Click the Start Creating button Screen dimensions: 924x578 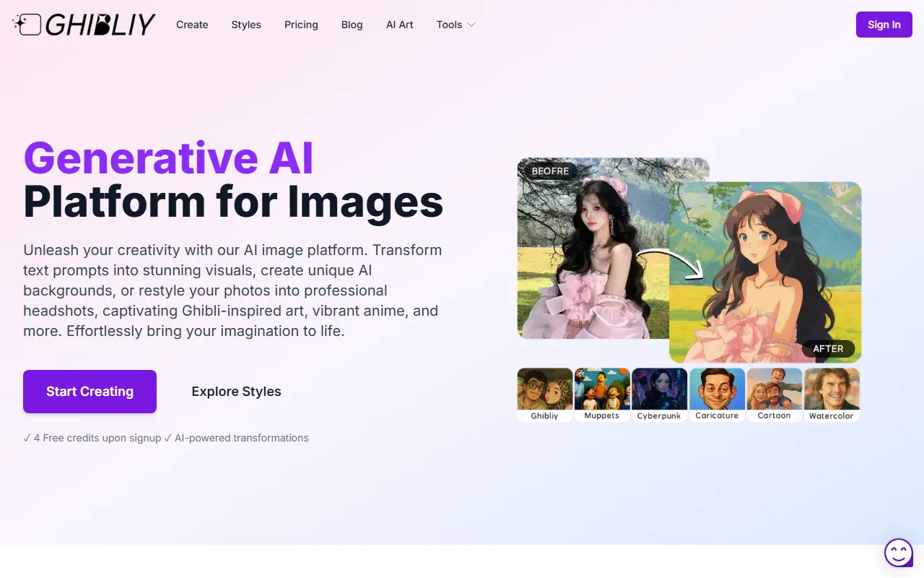(90, 392)
